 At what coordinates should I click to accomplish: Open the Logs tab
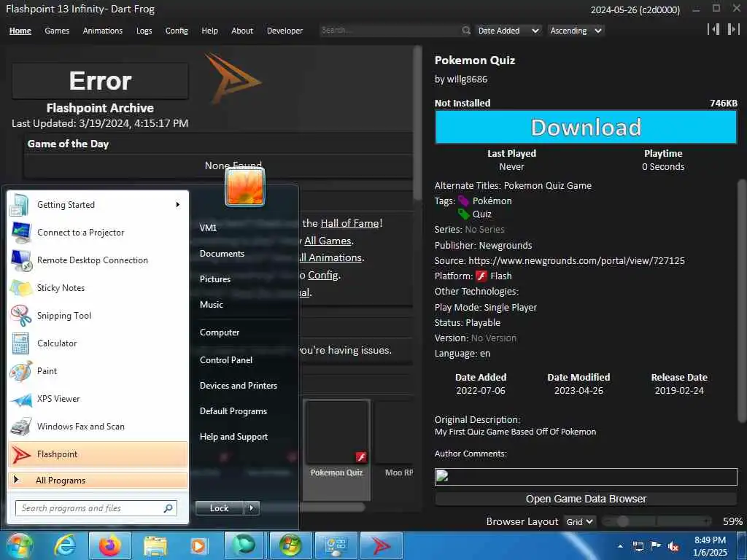[144, 31]
